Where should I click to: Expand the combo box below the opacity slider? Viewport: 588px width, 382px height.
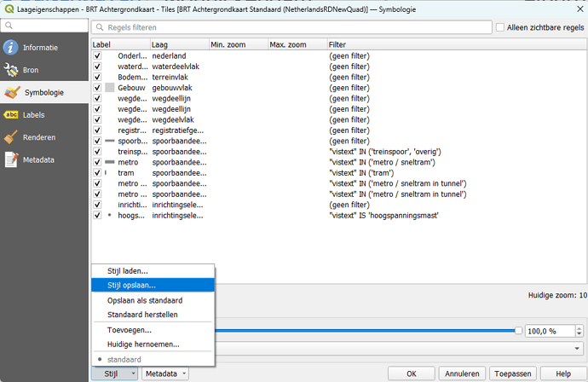[576, 348]
